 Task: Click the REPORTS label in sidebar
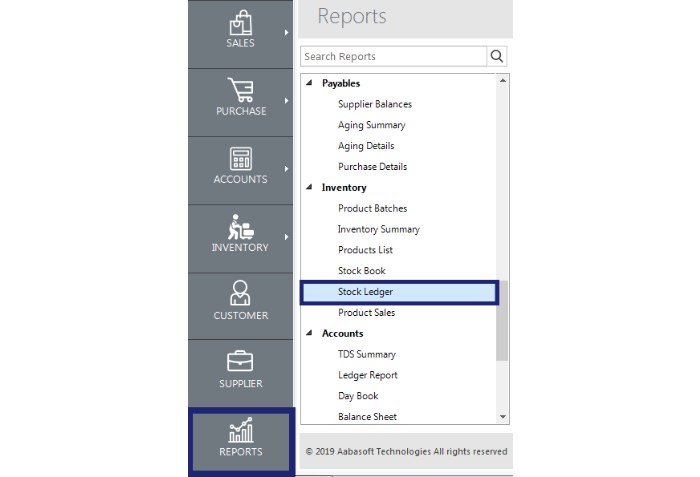(241, 452)
